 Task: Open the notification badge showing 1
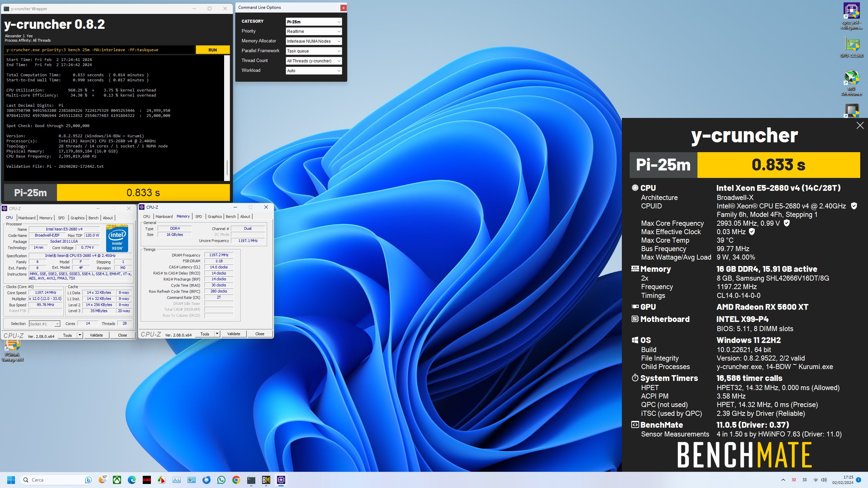tap(859, 480)
